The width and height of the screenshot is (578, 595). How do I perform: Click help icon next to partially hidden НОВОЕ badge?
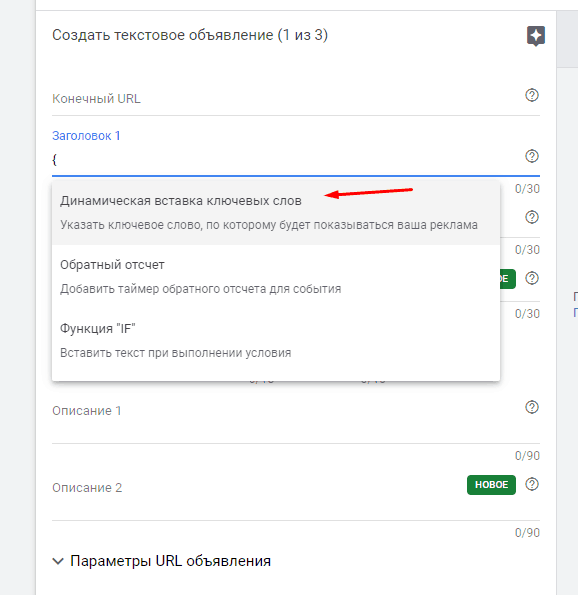532,278
